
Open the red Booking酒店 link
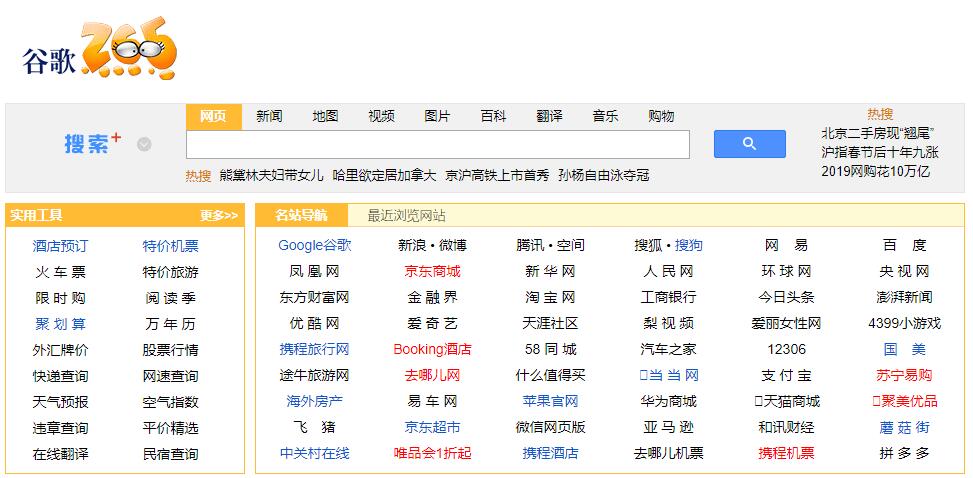433,349
